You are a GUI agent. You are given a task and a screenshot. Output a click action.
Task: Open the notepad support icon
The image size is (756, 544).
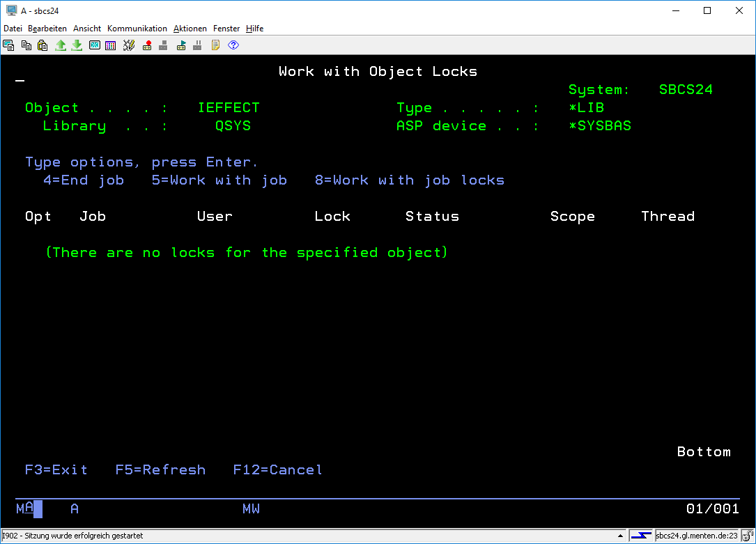[215, 45]
